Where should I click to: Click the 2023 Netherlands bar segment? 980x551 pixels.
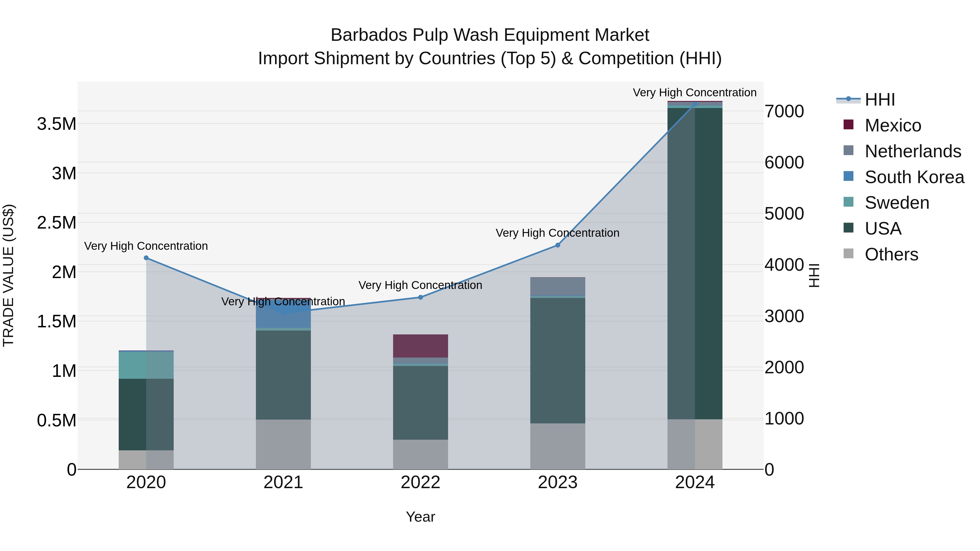(558, 287)
